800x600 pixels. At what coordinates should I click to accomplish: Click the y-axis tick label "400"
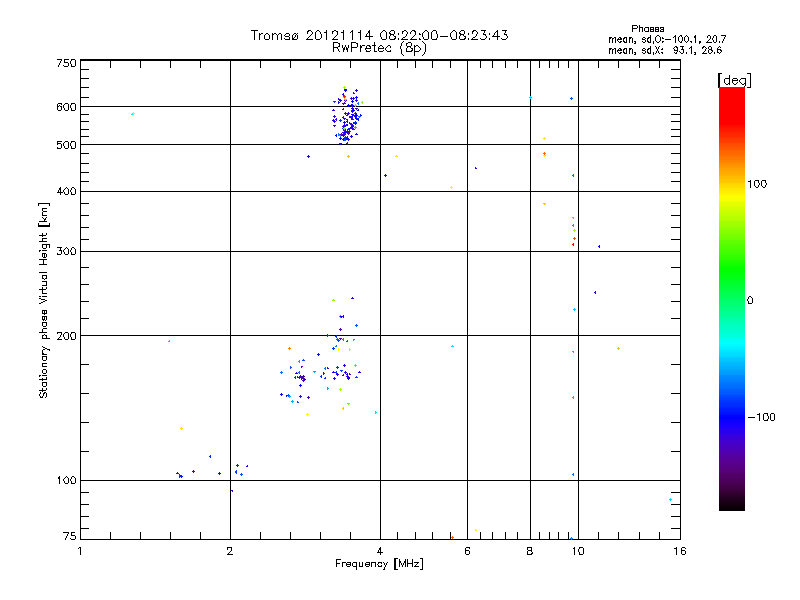tap(66, 192)
